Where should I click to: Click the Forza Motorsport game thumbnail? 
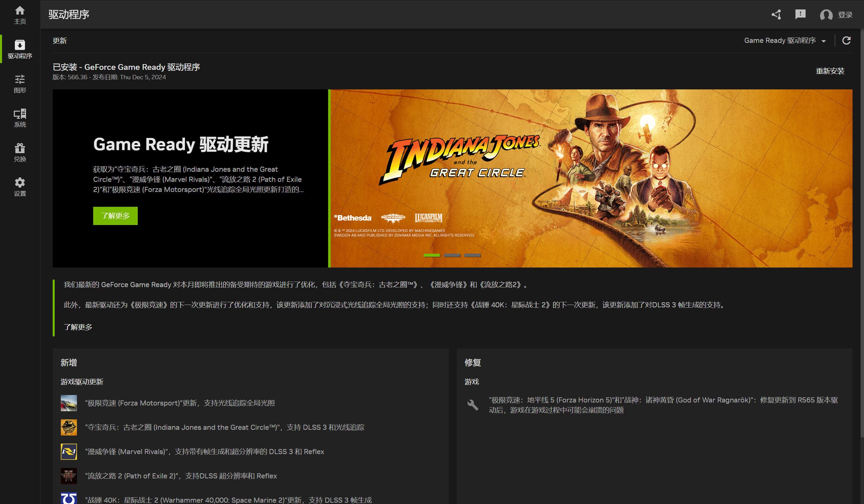[69, 403]
